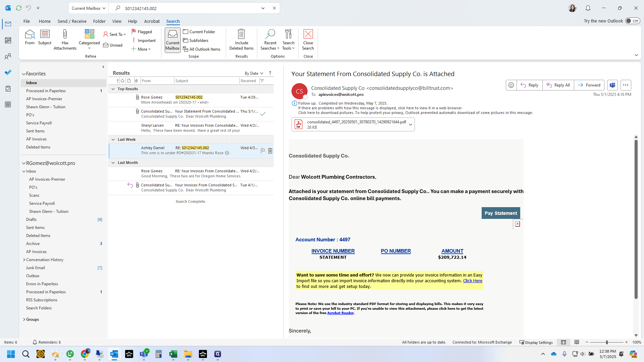Viewport: 644px width, 362px height.
Task: Open Calendar from the navigation bar
Action: pyautogui.click(x=8, y=40)
